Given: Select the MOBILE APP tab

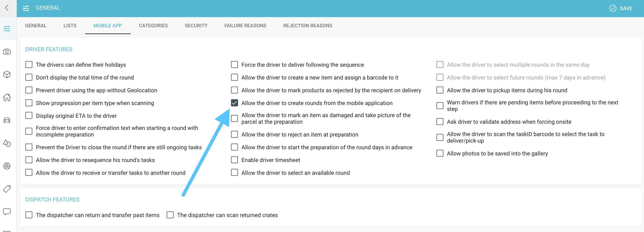Looking at the screenshot, I should [x=108, y=26].
